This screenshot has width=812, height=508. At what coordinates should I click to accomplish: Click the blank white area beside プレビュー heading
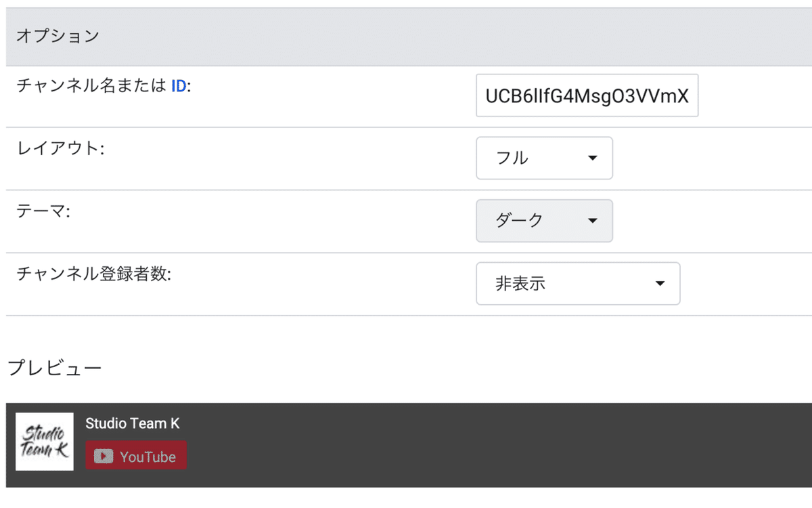(406, 368)
